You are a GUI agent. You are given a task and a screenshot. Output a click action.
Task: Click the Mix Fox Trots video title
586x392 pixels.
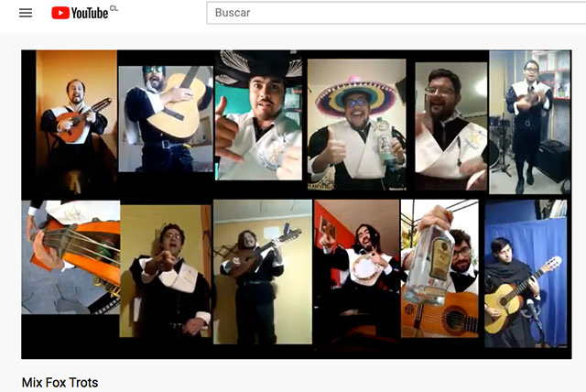pyautogui.click(x=60, y=382)
